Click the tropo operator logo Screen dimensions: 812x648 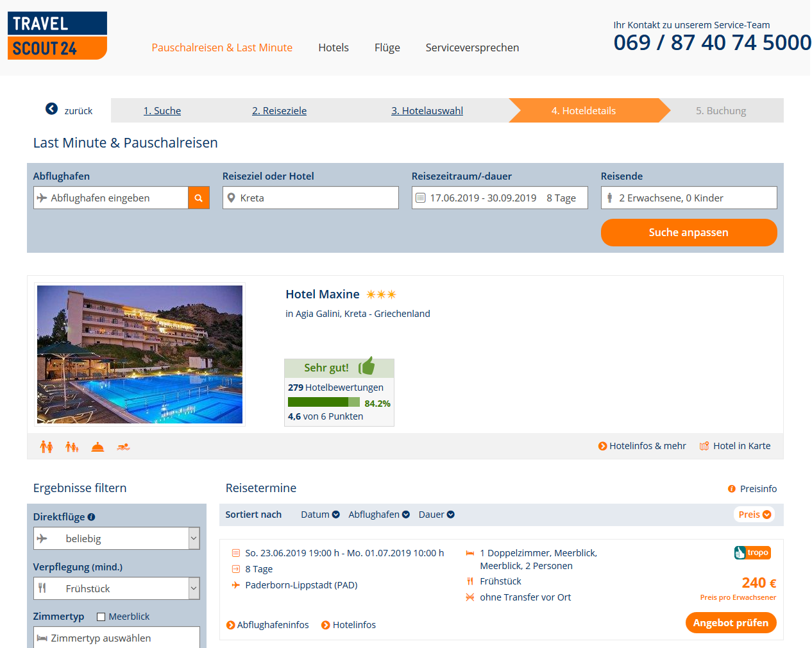[752, 552]
